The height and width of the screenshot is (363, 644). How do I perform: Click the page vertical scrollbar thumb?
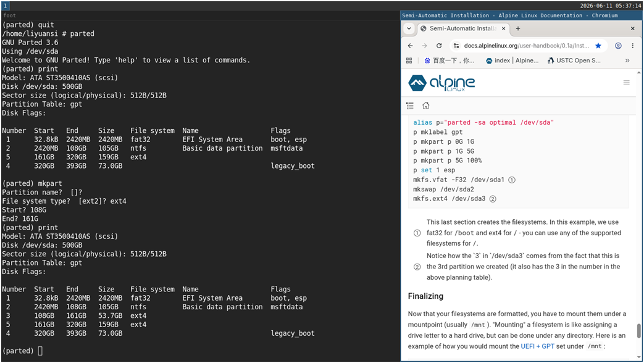pos(638,330)
